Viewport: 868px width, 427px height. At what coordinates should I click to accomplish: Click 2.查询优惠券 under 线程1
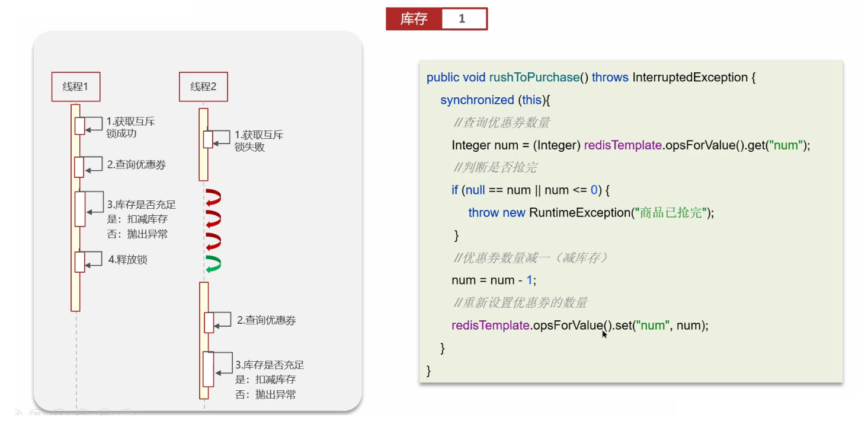(x=136, y=165)
